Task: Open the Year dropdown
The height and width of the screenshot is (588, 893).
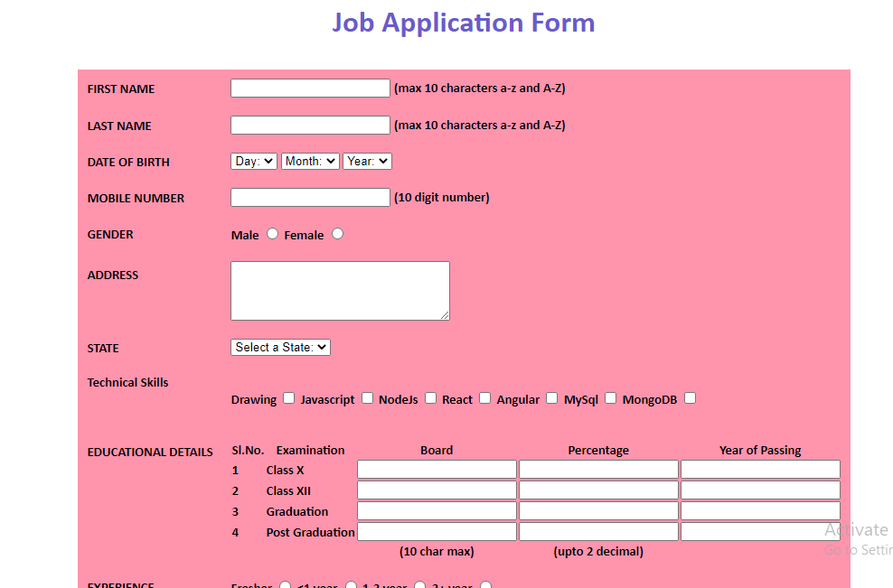Action: pos(367,160)
